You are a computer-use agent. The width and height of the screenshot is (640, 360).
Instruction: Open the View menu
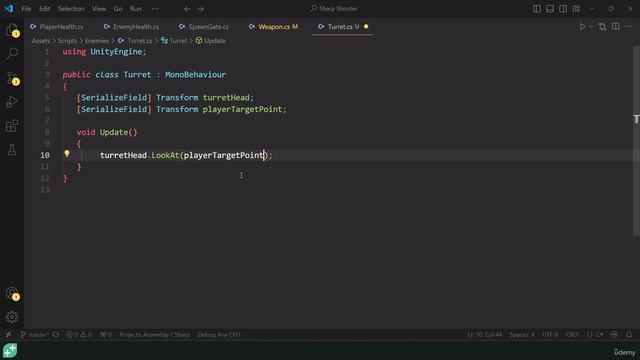[99, 9]
